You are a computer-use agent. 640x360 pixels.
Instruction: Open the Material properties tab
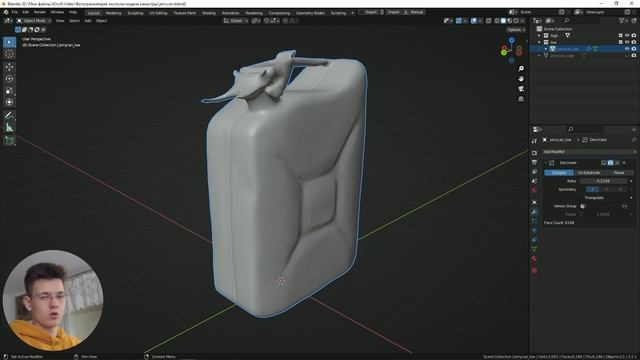click(x=534, y=259)
